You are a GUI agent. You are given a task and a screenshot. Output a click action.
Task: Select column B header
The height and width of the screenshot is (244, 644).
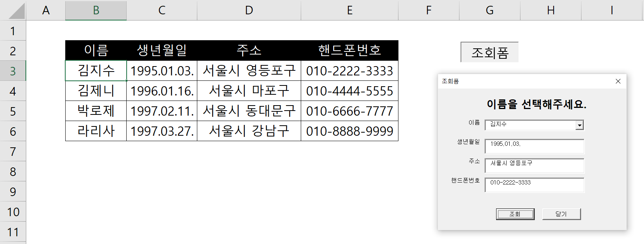click(96, 10)
